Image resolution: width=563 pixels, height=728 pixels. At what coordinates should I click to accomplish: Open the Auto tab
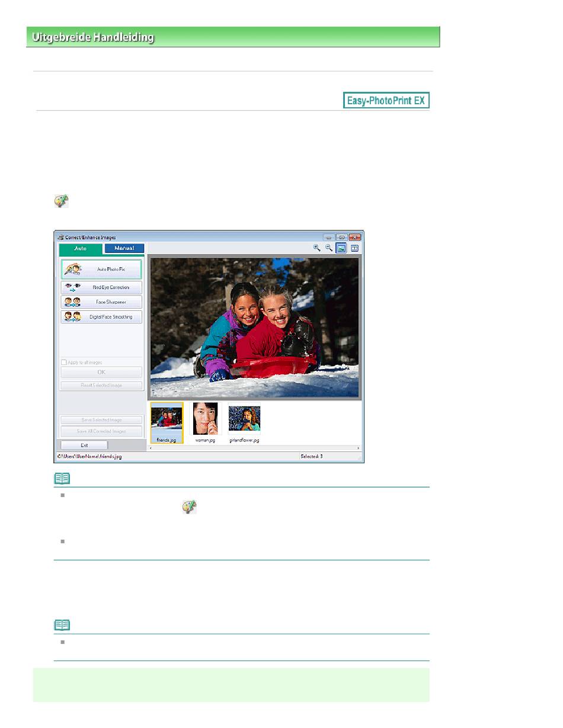coord(81,249)
